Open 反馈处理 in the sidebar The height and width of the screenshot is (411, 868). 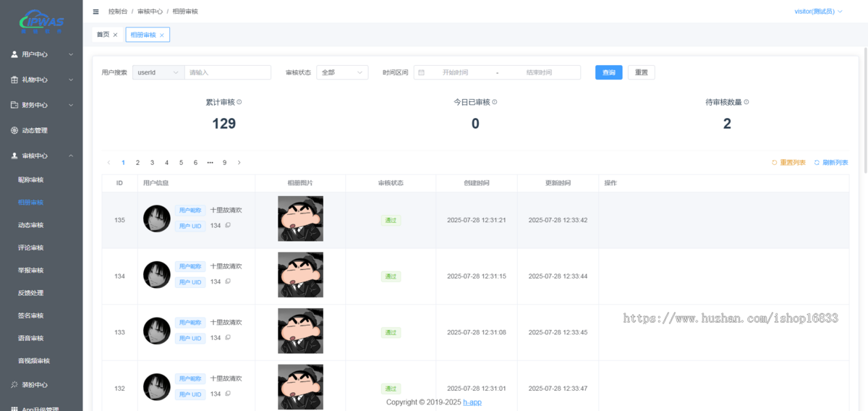31,292
